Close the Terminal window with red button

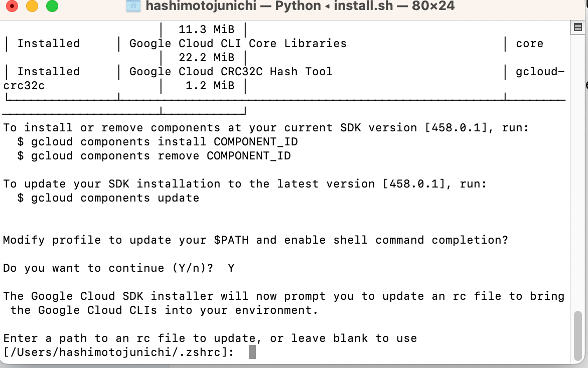12,7
